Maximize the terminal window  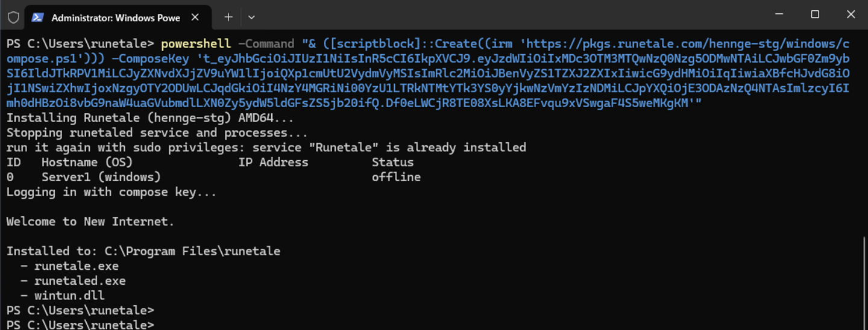pyautogui.click(x=815, y=14)
